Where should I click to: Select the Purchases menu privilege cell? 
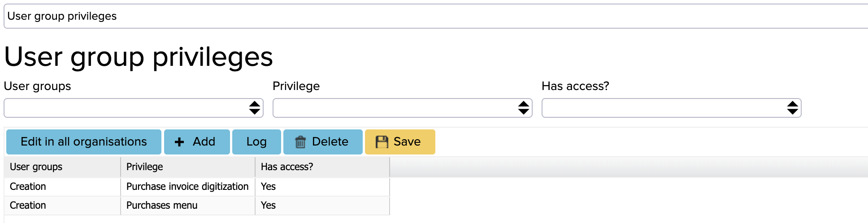[x=188, y=206]
